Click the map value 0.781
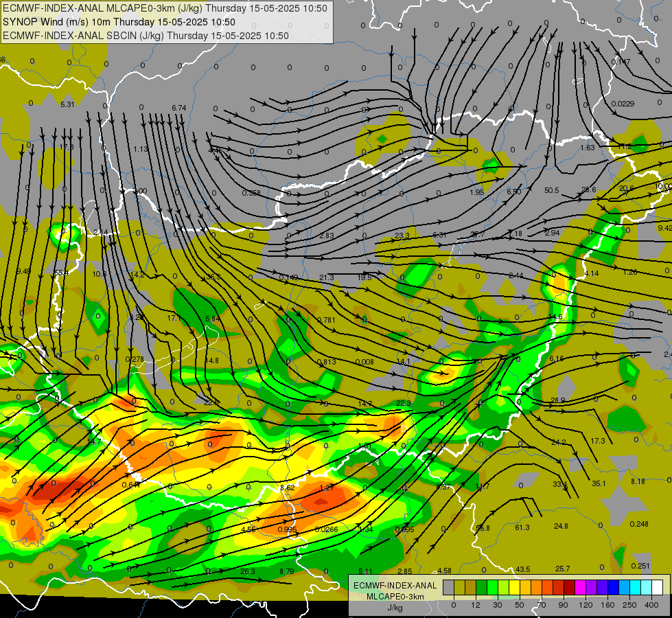The width and height of the screenshot is (672, 618). click(x=326, y=320)
